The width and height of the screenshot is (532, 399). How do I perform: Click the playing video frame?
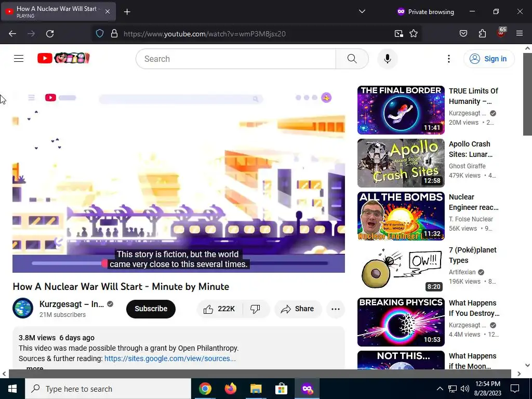point(179,179)
